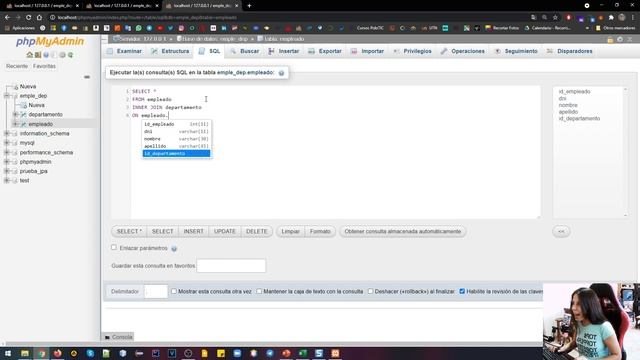The image size is (640, 360).
Task: Click the phpMyAdmin home icon
Action: [x=29, y=55]
